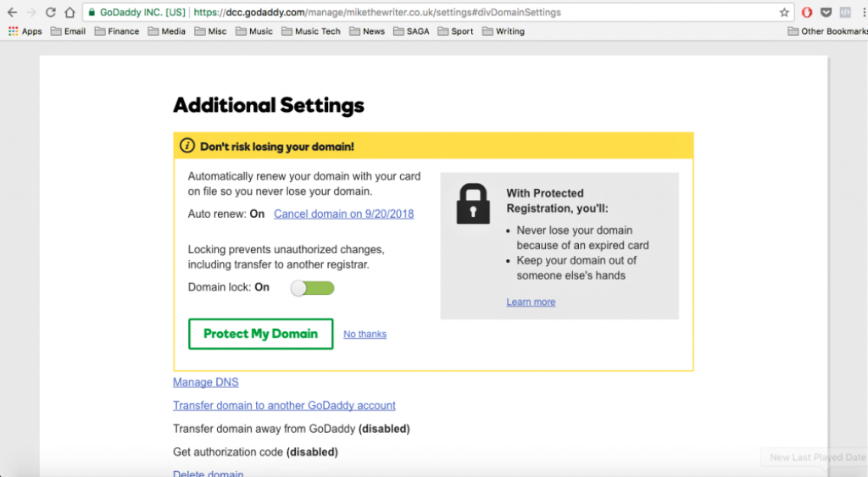
Task: Click the No thanks link
Action: click(x=364, y=335)
